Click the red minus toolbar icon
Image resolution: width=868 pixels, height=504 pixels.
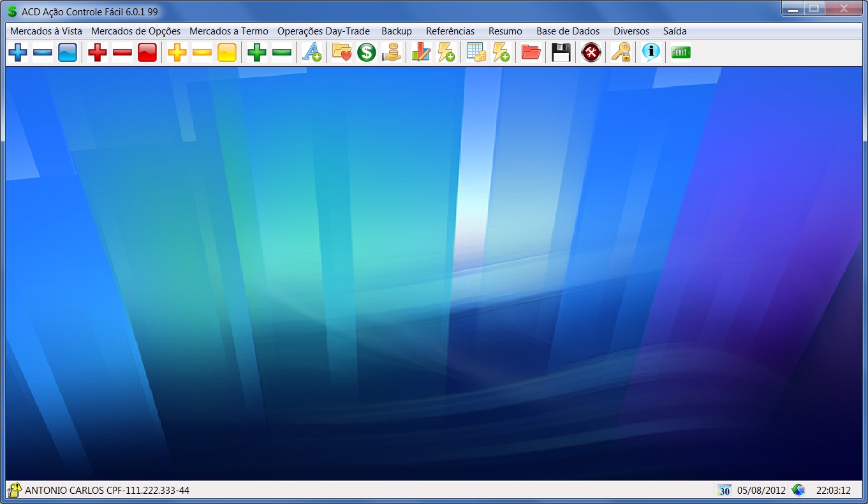click(122, 52)
